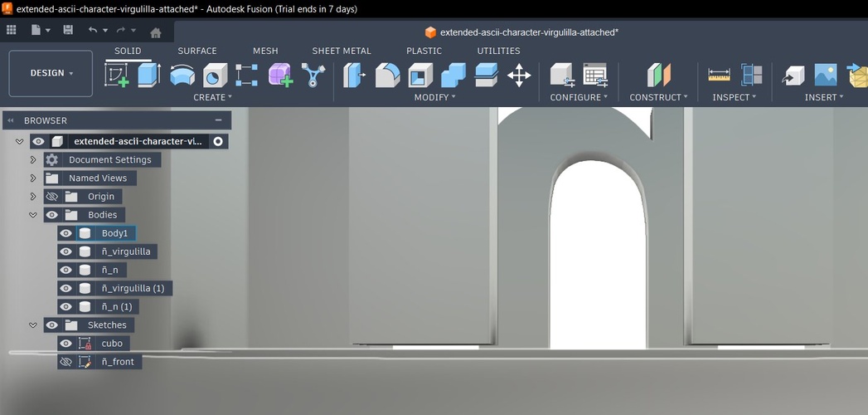Switch to the SURFACE tab
Image resolution: width=868 pixels, height=415 pixels.
[x=197, y=51]
